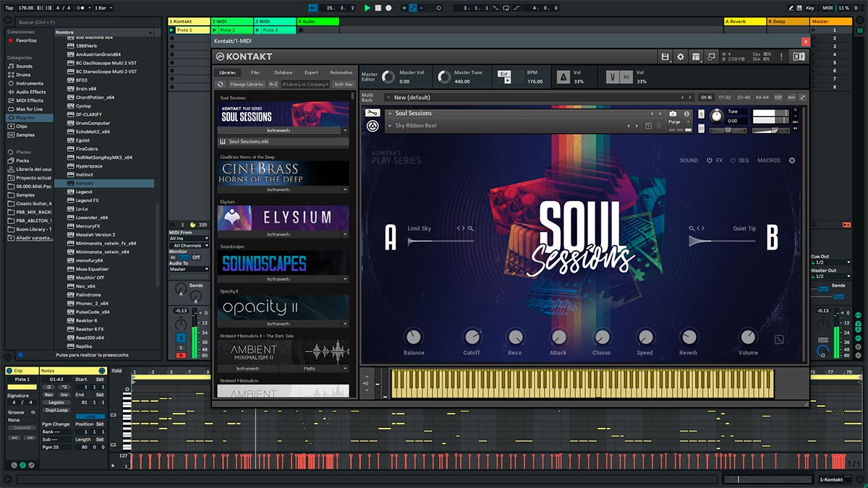Image resolution: width=868 pixels, height=488 pixels.
Task: Set Monitor to Off
Action: pos(196,257)
